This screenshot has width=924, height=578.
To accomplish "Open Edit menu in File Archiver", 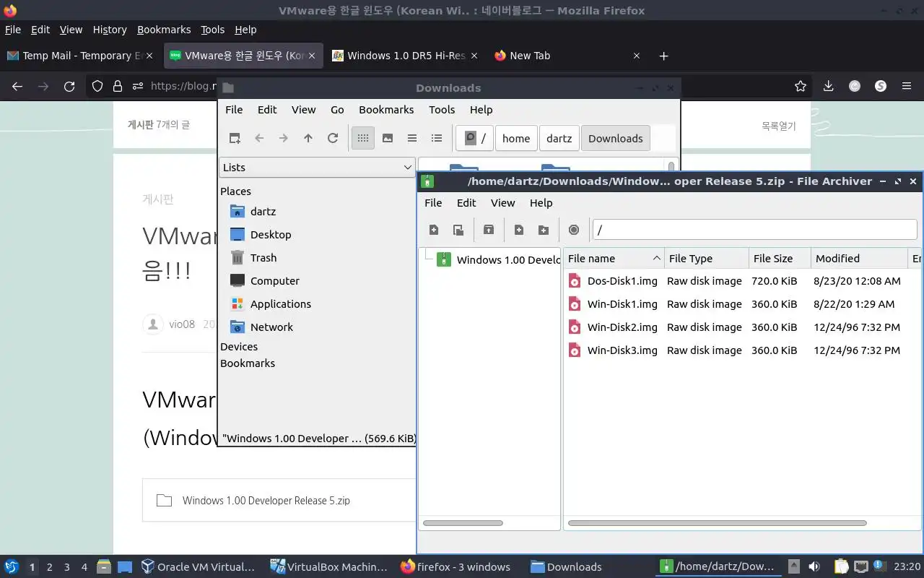I will click(466, 203).
